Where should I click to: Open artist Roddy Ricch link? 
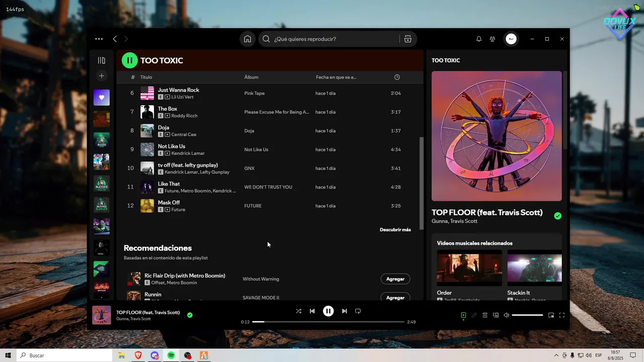click(185, 116)
